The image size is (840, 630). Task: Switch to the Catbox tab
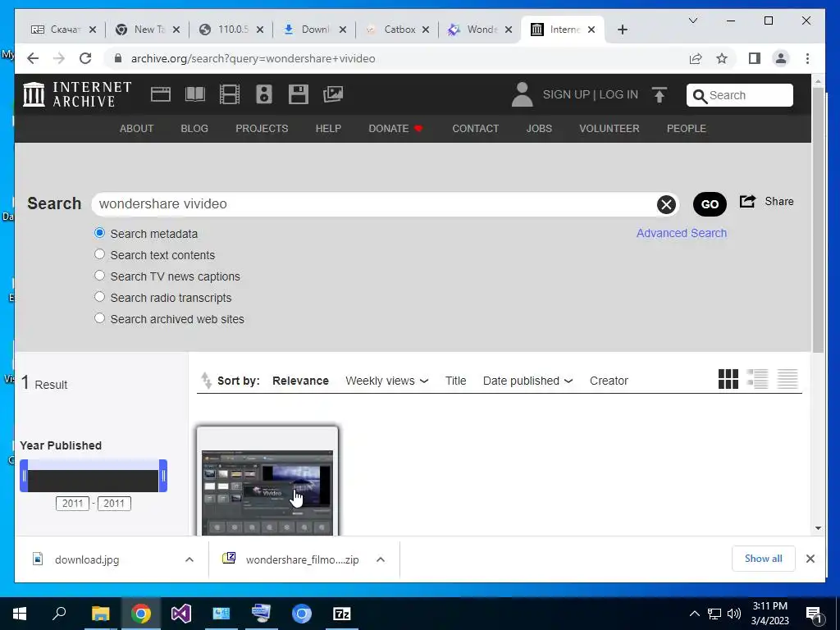[x=399, y=30]
